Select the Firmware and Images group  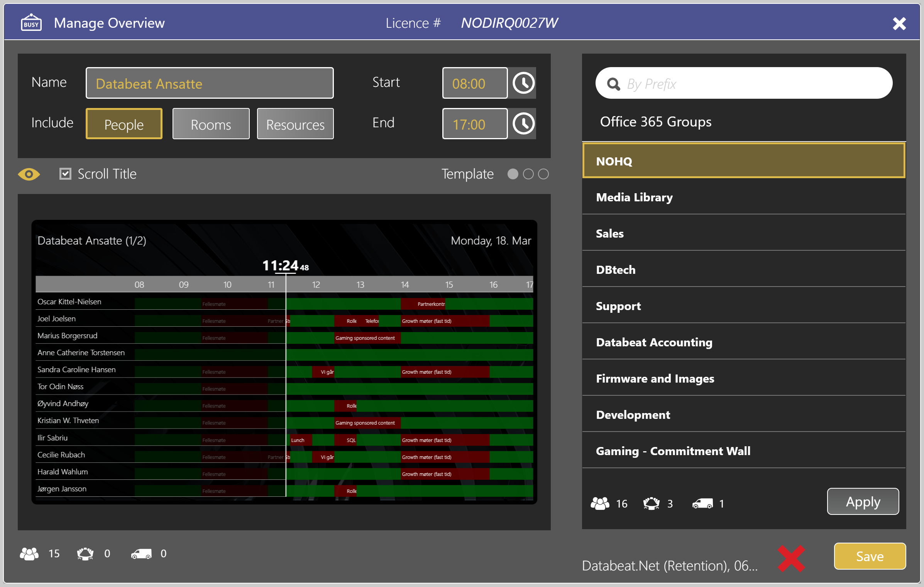744,378
